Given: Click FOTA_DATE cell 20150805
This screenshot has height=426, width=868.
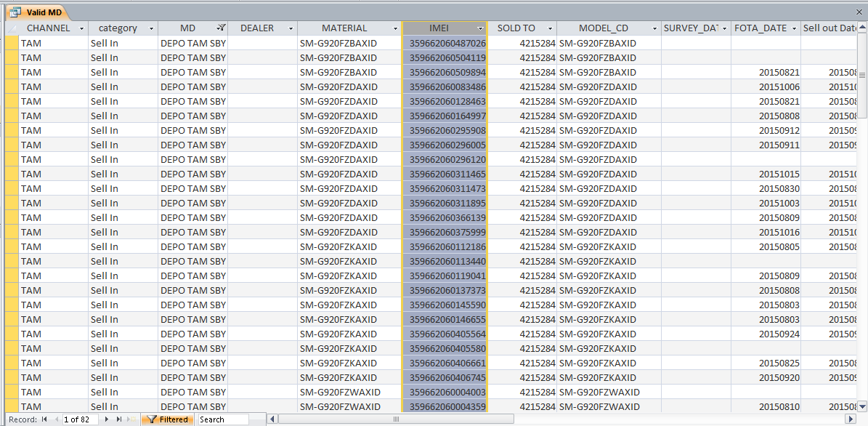Looking at the screenshot, I should coord(766,246).
